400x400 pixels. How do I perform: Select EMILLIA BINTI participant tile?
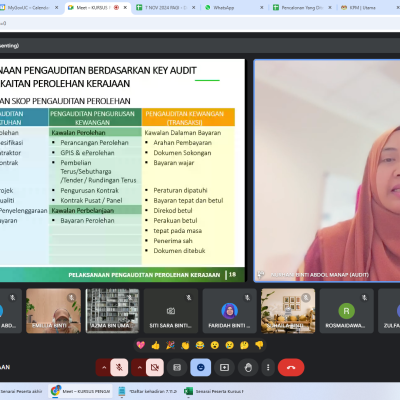click(53, 311)
